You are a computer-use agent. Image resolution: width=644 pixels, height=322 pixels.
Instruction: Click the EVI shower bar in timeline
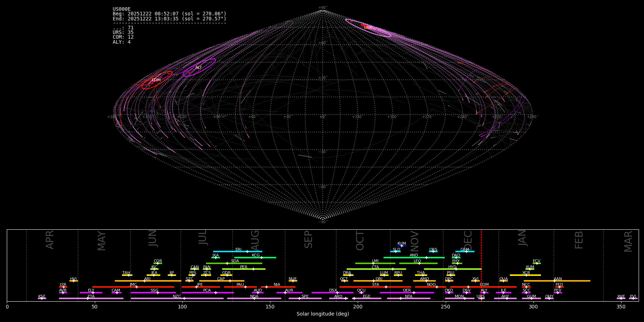(x=633, y=298)
